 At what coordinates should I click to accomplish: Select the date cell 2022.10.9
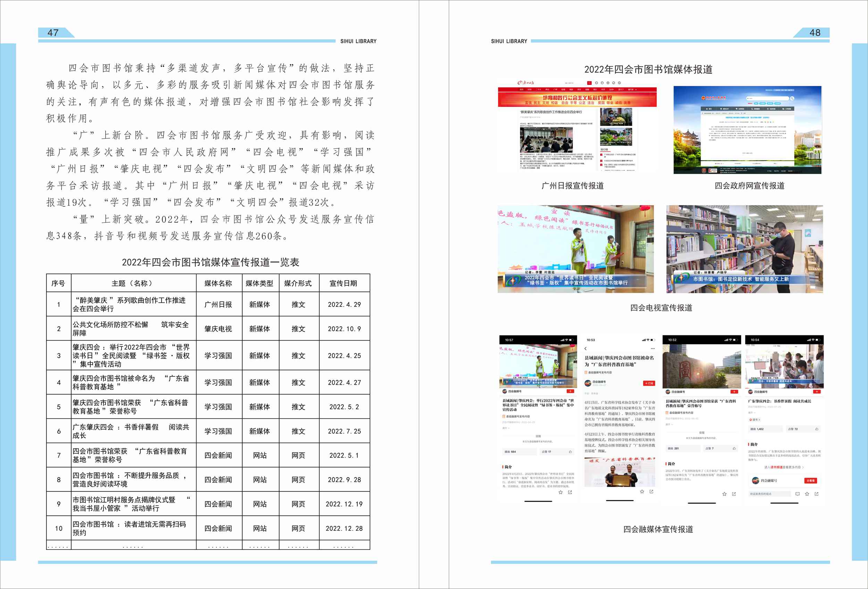344,329
